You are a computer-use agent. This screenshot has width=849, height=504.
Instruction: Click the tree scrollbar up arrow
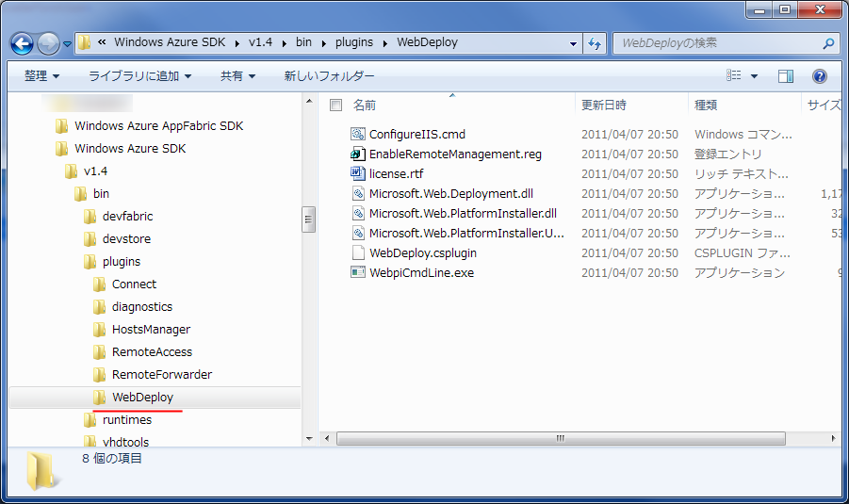[x=309, y=101]
